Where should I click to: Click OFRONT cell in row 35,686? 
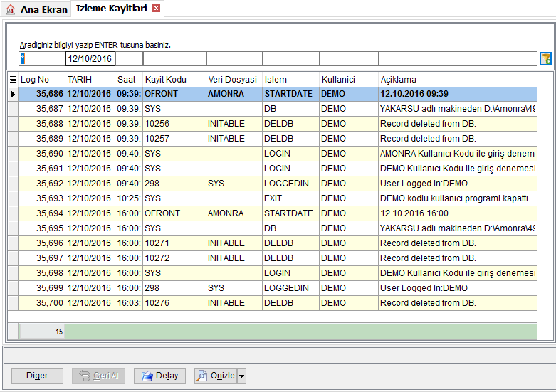[174, 94]
